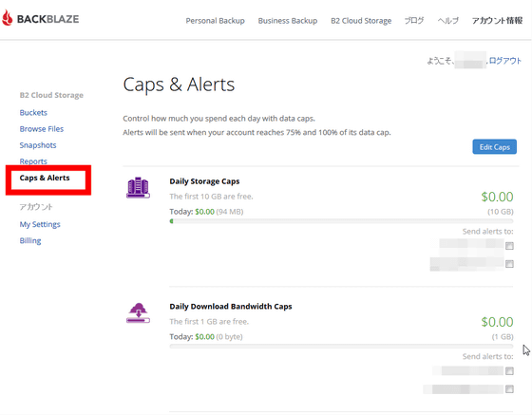532x415 pixels.
Task: Open Browse Files in the sidebar
Action: [42, 129]
